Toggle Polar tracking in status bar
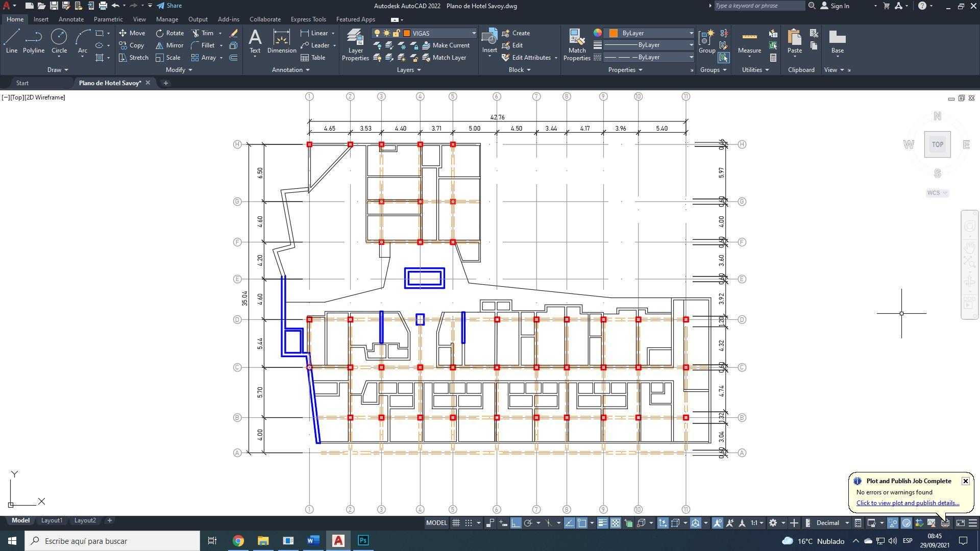The width and height of the screenshot is (980, 551). (x=528, y=523)
